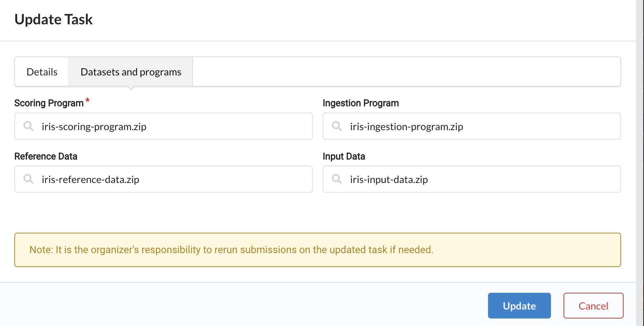Select the Datasets and programs tab
This screenshot has height=326, width=644.
click(x=131, y=72)
